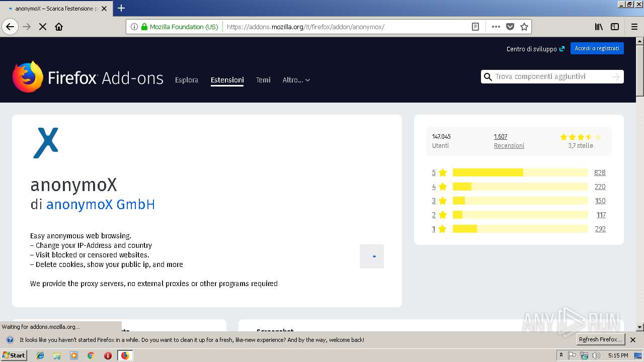The width and height of the screenshot is (644, 362).
Task: Show the 220 four-star reviews
Action: (600, 187)
